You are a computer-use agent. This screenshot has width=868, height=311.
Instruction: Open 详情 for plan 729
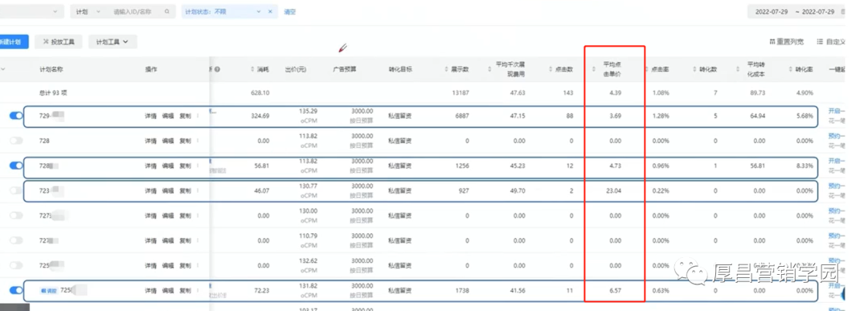[150, 117]
